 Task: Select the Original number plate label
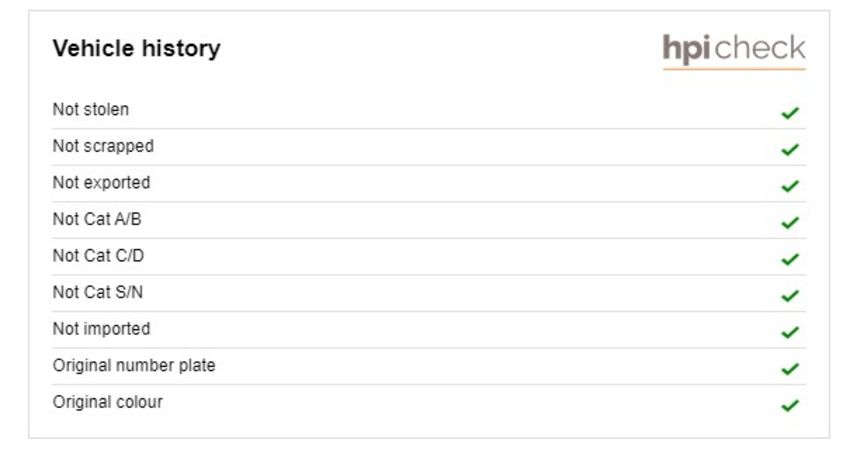[134, 365]
